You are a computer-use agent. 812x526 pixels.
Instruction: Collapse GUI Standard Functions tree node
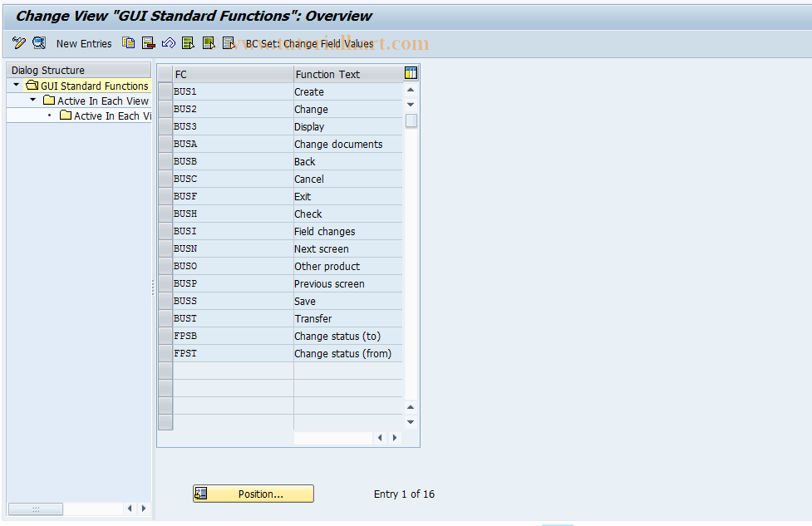pos(16,85)
